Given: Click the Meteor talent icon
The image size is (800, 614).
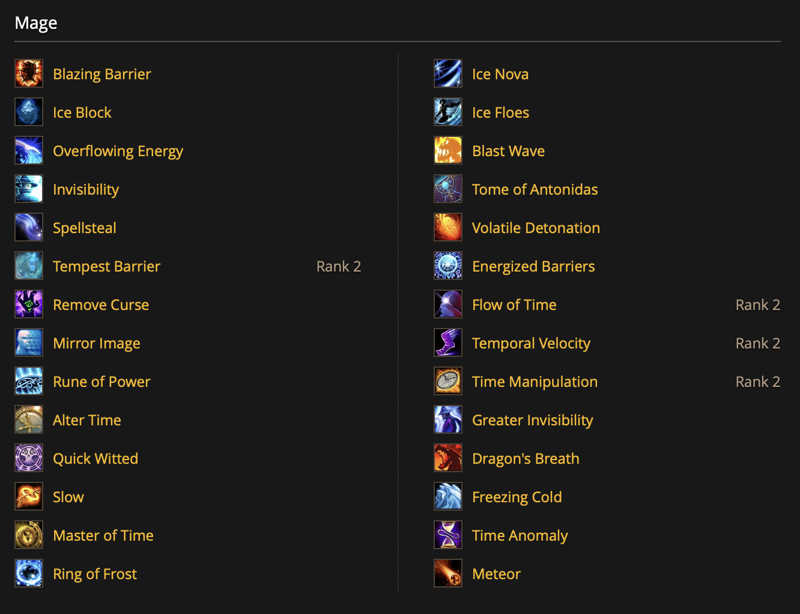Looking at the screenshot, I should coord(448,573).
